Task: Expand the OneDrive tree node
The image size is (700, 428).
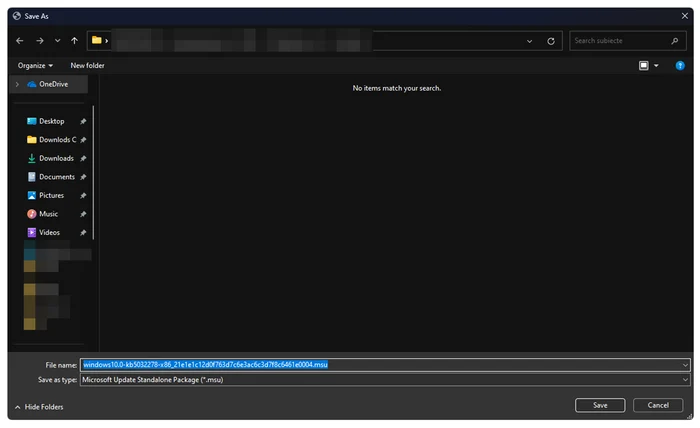Action: click(x=17, y=84)
